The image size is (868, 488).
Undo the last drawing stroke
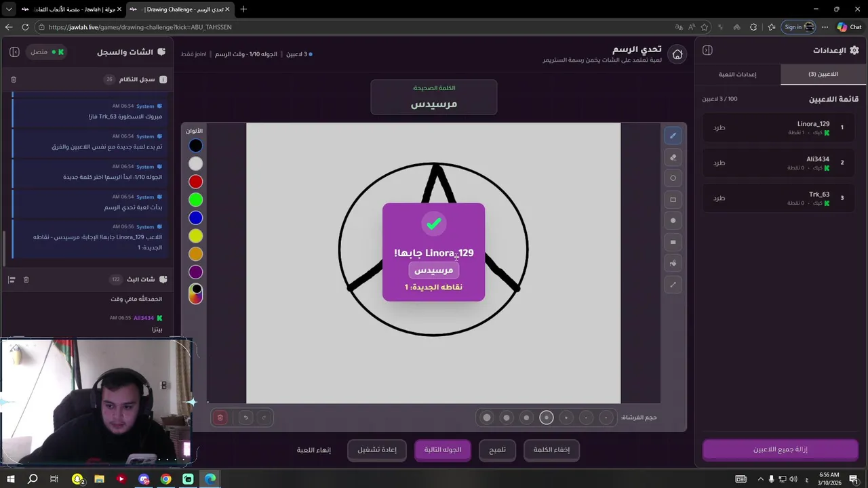tap(245, 418)
